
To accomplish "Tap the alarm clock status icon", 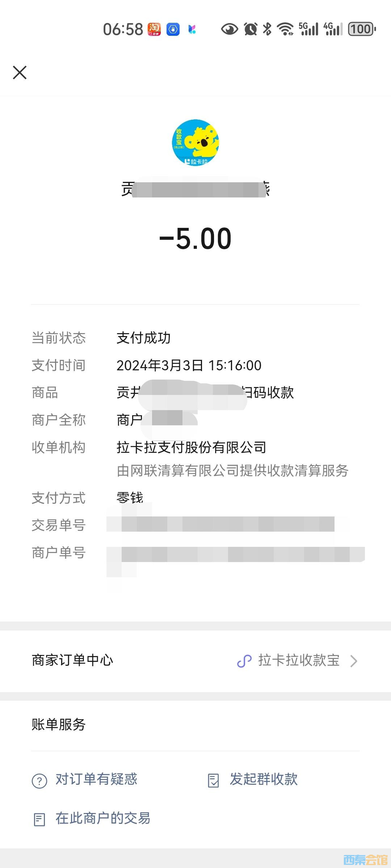I will (251, 29).
